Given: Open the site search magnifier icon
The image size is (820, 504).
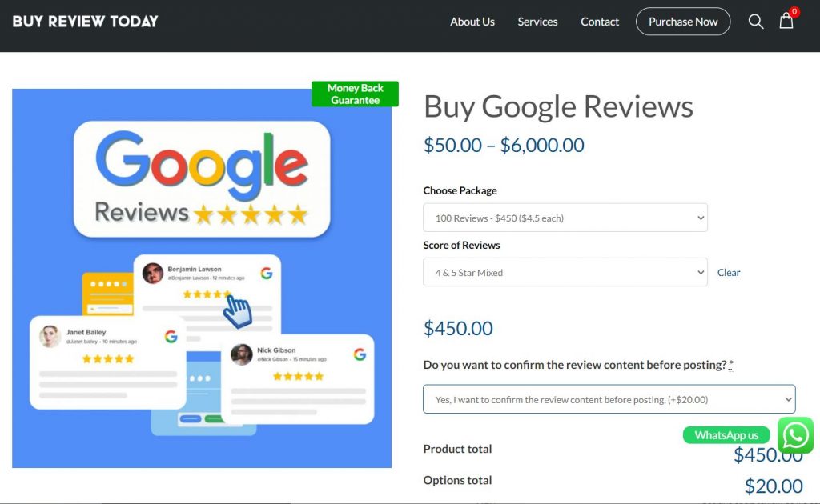Looking at the screenshot, I should click(756, 22).
